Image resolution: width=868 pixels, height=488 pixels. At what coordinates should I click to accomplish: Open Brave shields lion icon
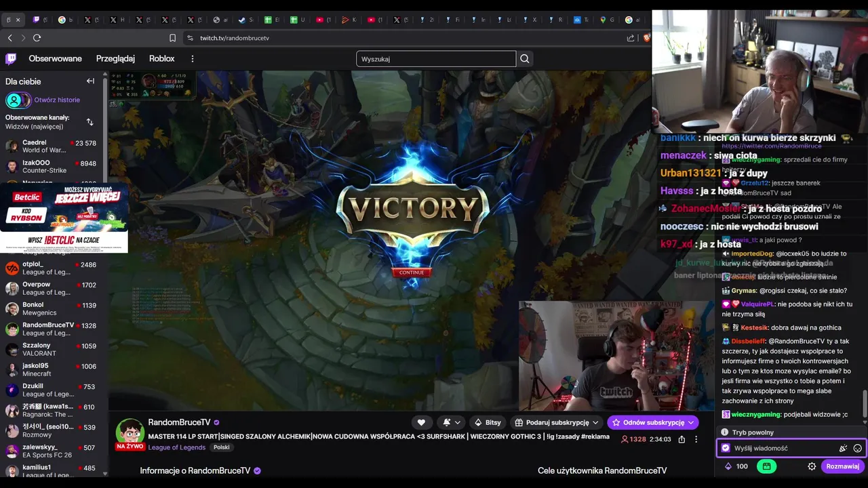click(647, 38)
